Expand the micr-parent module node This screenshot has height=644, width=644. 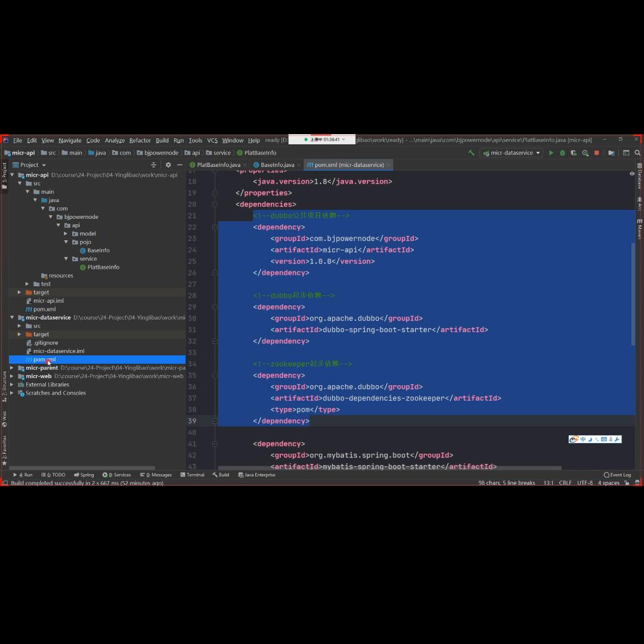pyautogui.click(x=12, y=368)
